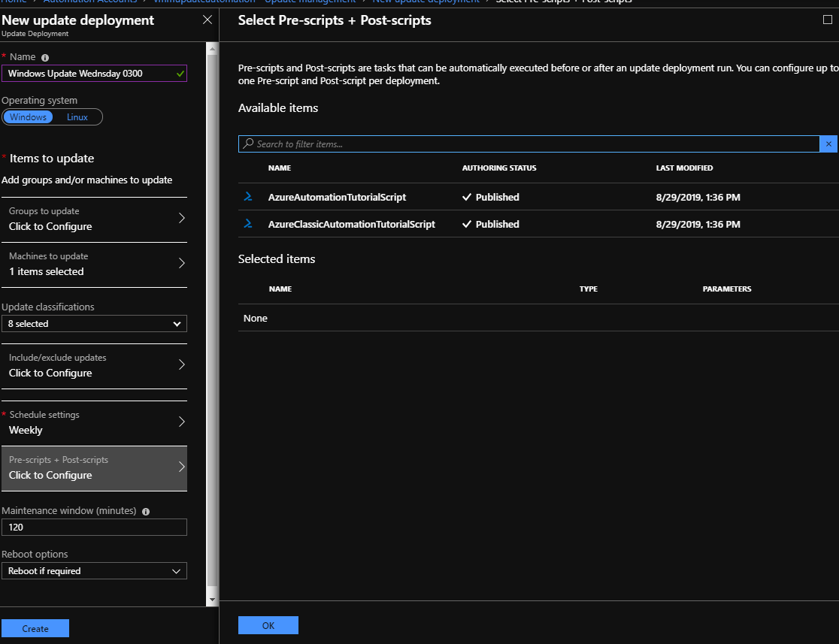
Task: Close the New update deployment blade
Action: [x=207, y=20]
